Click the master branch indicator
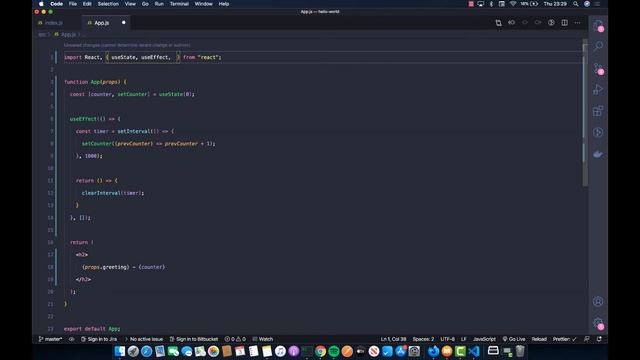Viewport: 640px width, 360px height. (50, 339)
